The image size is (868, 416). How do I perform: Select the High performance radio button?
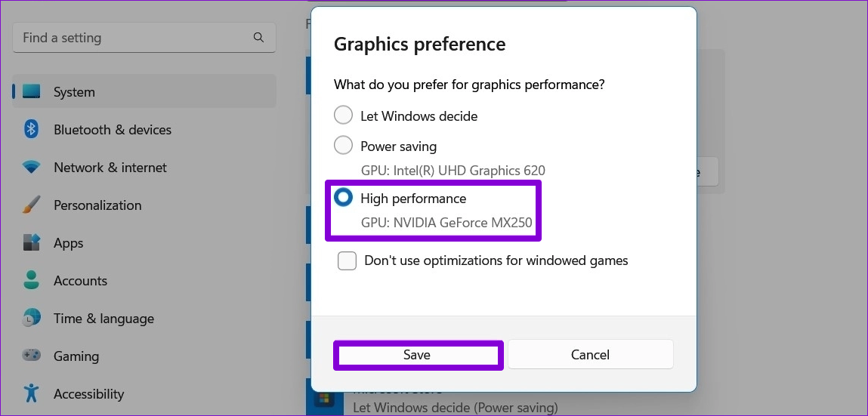click(x=343, y=198)
